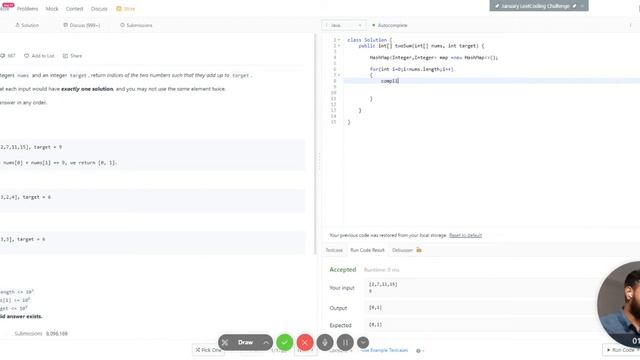Fold the class Solution code block
Viewport: 640px width, 360px height.
point(339,40)
